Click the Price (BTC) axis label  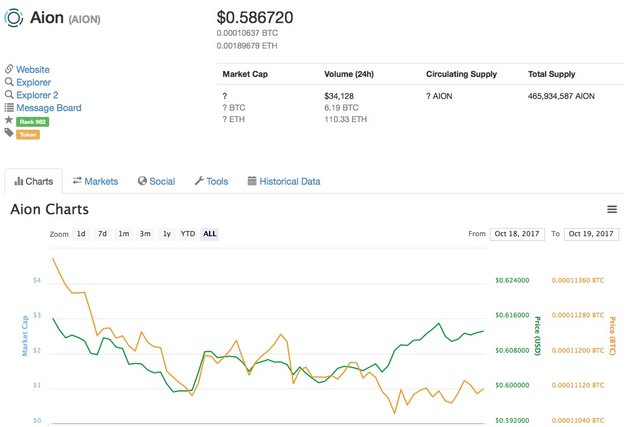(x=612, y=336)
